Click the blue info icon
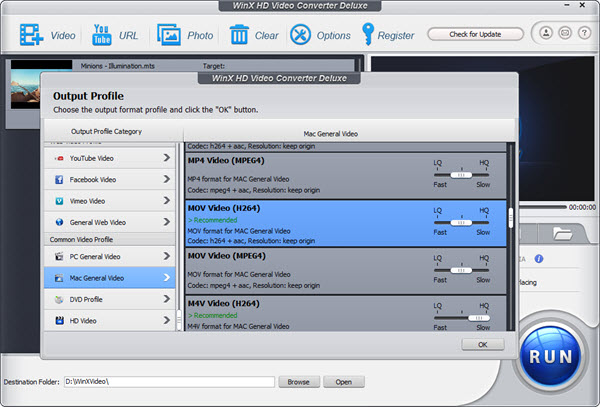This screenshot has width=600, height=407. pos(539,259)
